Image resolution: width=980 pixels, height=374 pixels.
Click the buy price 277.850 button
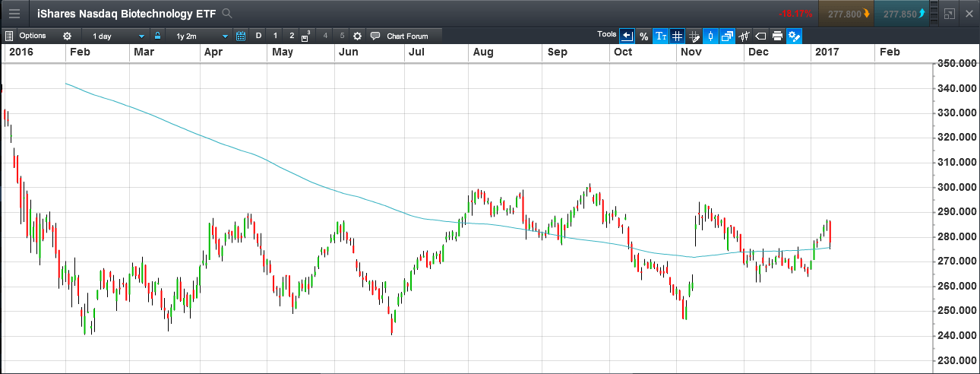pos(904,14)
